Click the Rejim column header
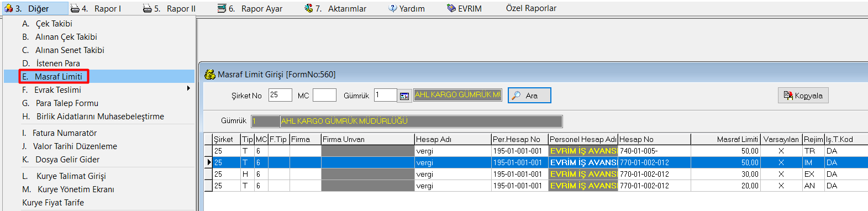The image size is (868, 211). point(813,139)
